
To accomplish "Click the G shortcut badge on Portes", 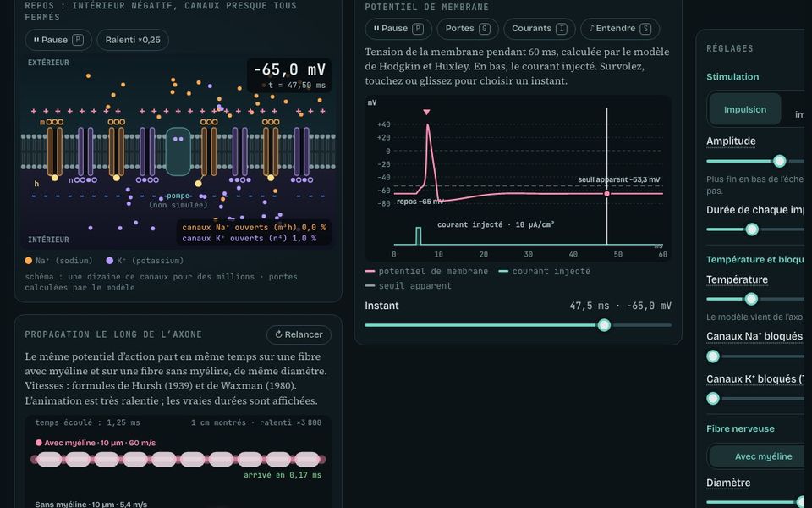I will click(x=484, y=29).
